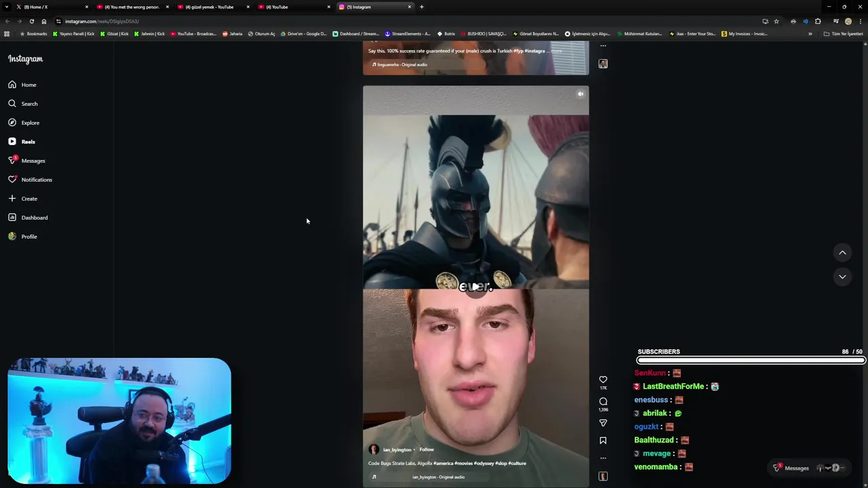Open the apps grid icon in the bookmarks bar

(7, 34)
